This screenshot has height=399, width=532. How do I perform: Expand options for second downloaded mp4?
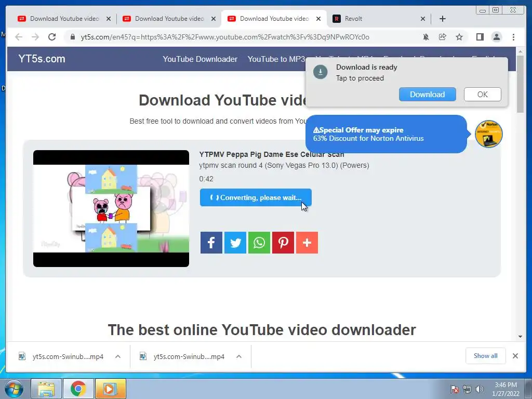pyautogui.click(x=239, y=356)
